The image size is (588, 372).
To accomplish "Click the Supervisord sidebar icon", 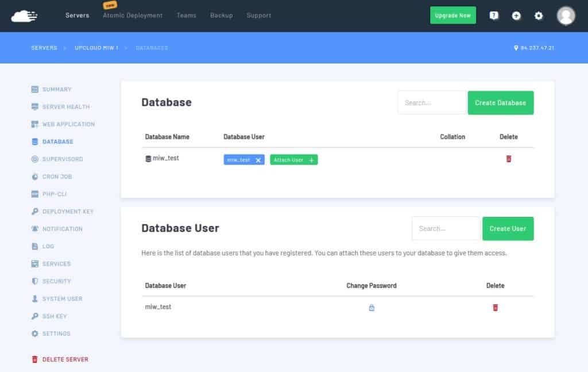I will (x=35, y=159).
